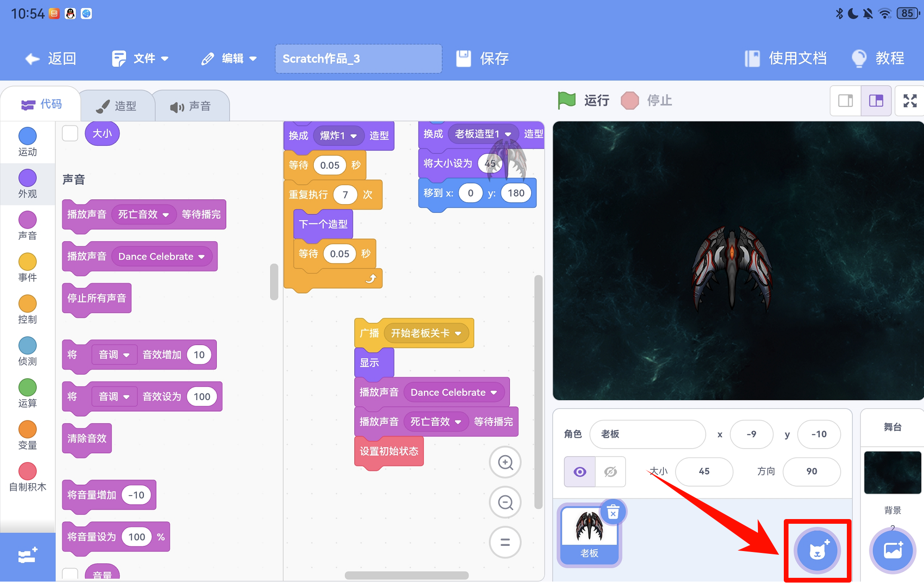Switch to the 声音 tab
Screen dimensions: 924x583
pyautogui.click(x=191, y=106)
